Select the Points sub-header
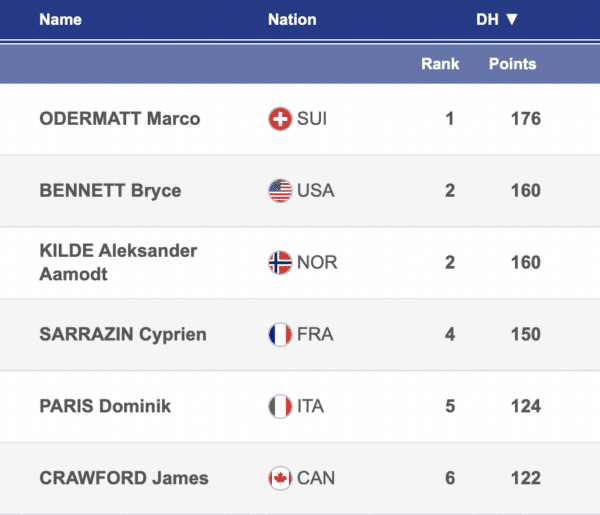Viewport: 600px width, 515px height. [512, 64]
